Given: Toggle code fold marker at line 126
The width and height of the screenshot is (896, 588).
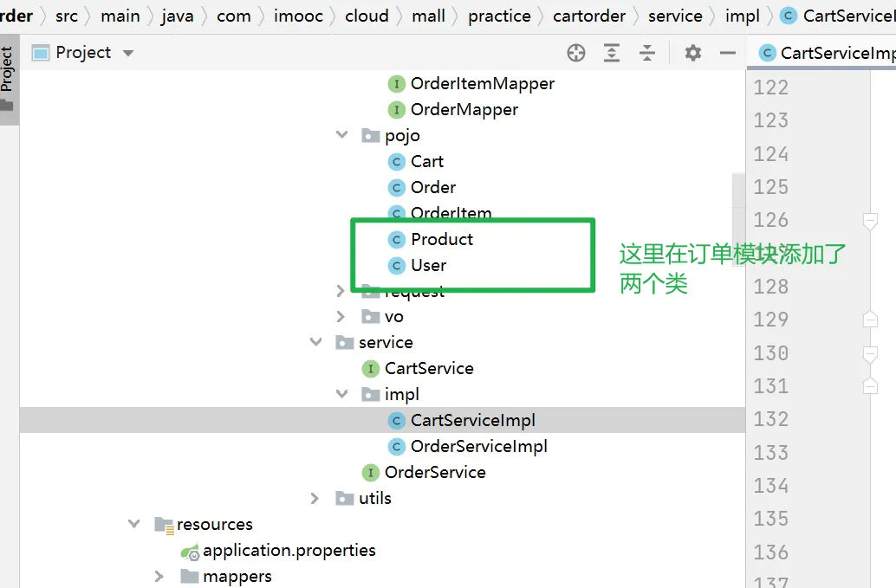Looking at the screenshot, I should pyautogui.click(x=870, y=221).
